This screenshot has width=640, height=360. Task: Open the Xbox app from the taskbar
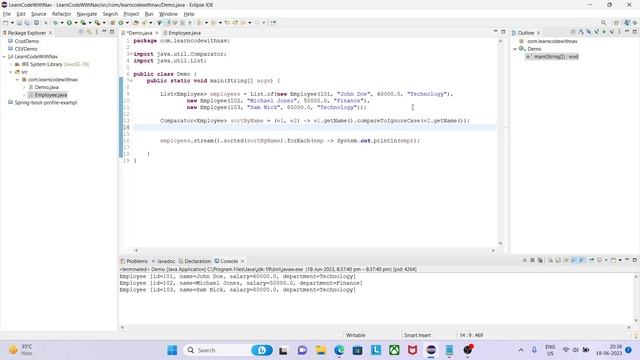click(x=394, y=350)
